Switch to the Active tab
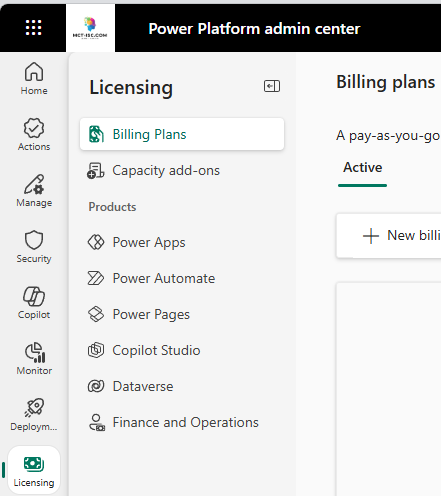 [x=363, y=168]
